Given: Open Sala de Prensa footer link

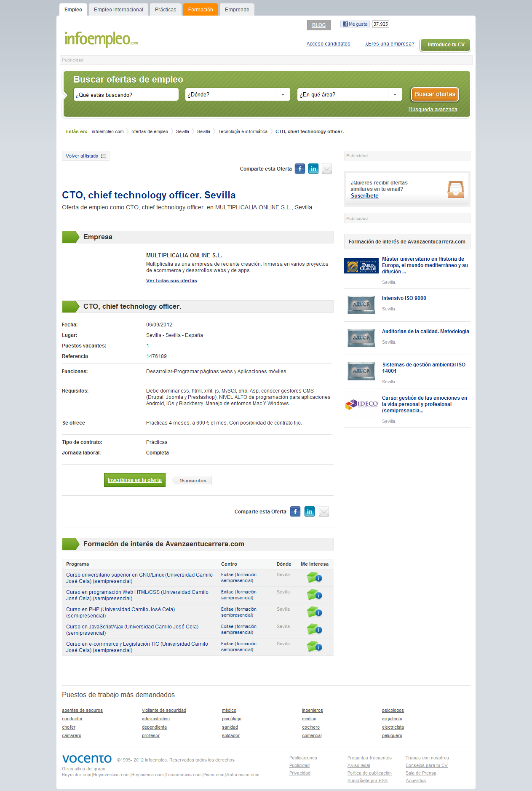Looking at the screenshot, I should tap(421, 773).
